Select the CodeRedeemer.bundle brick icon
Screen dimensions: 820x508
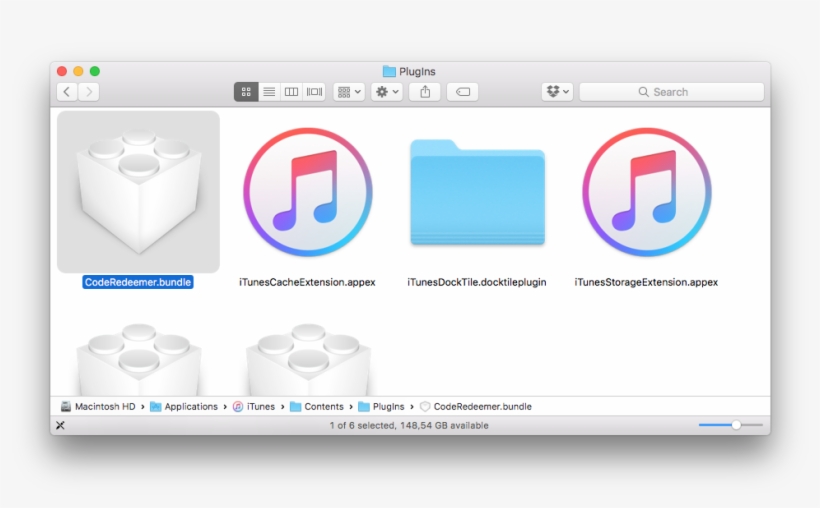click(x=139, y=191)
